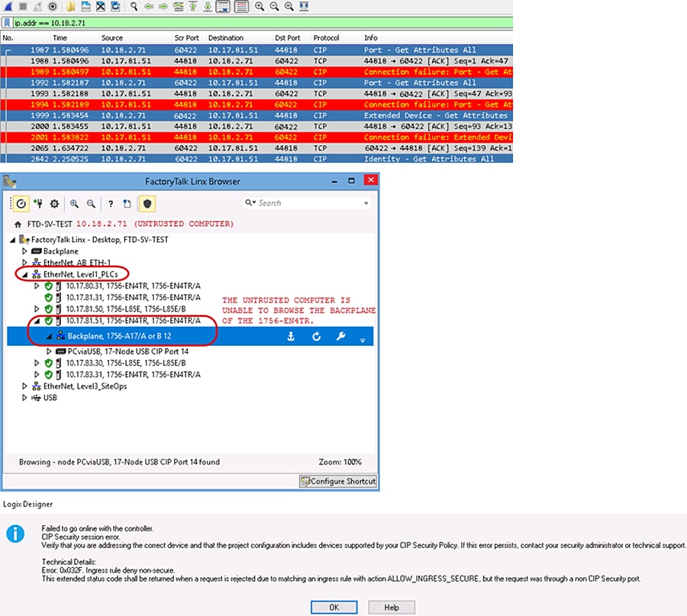The width and height of the screenshot is (687, 616).
Task: Open the display filter bookmark menu
Action: (8, 23)
